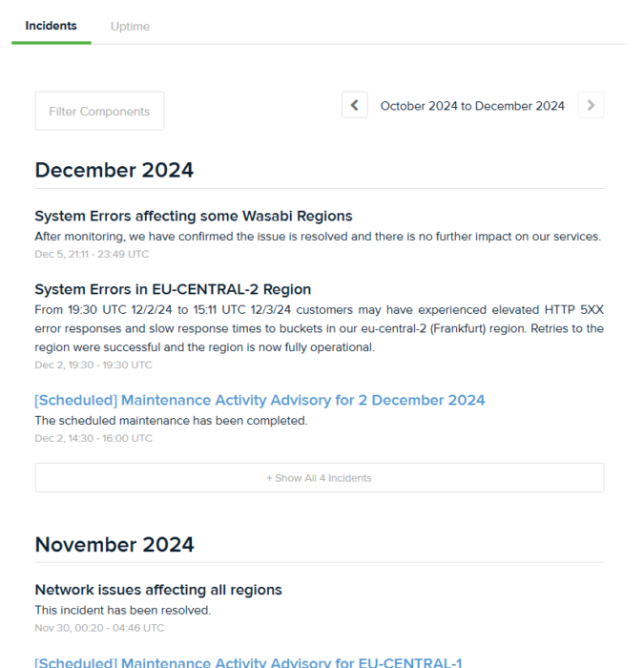
Task: Click the Dec 2, 14:30 - 16:00 UTC timestamp
Action: point(93,438)
